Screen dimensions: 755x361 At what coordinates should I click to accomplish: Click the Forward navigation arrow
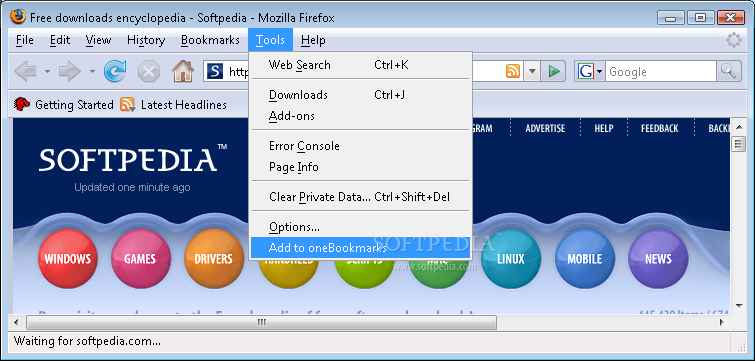[70, 72]
